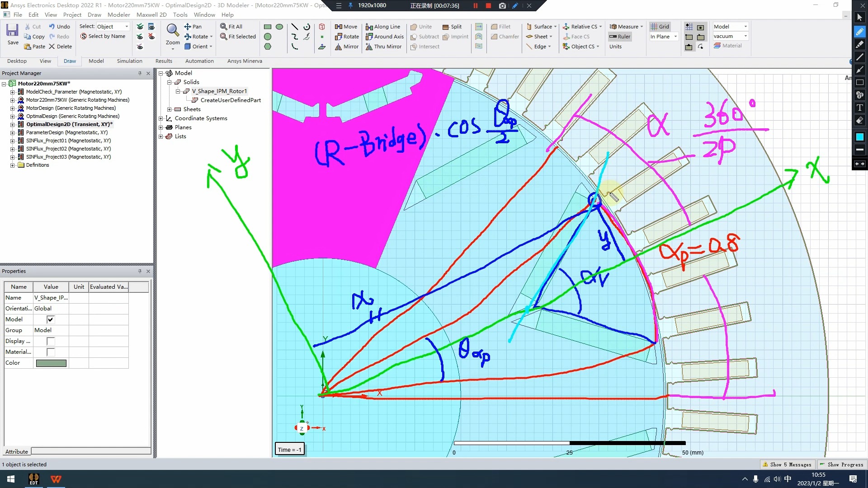The width and height of the screenshot is (868, 488).
Task: Open the Model menu tab
Action: (96, 61)
